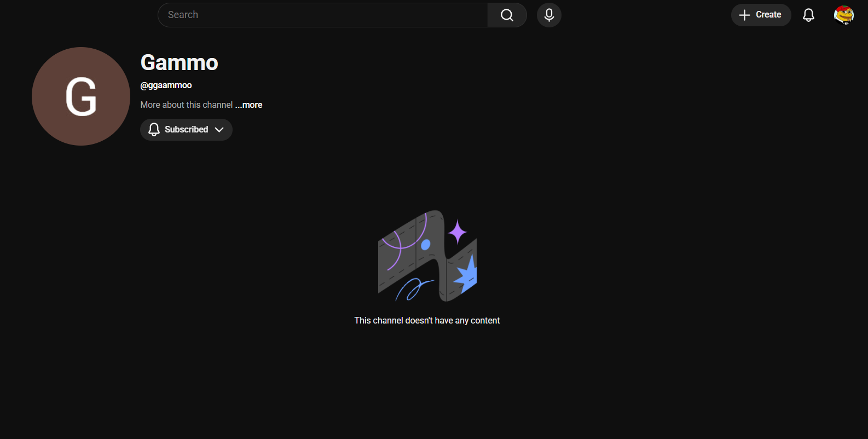Open the @ggaammoo channel handle

(166, 85)
